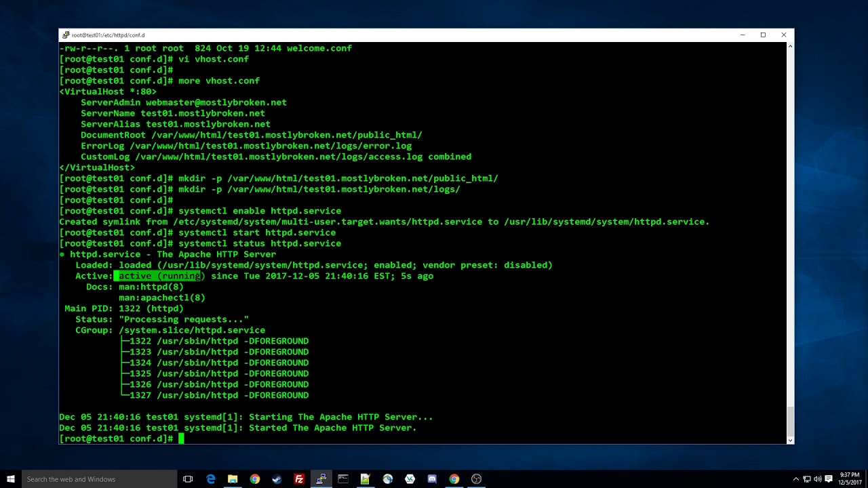Click 'Started The Apache HTTP Server.' log line
Image resolution: width=868 pixels, height=488 pixels.
click(238, 428)
